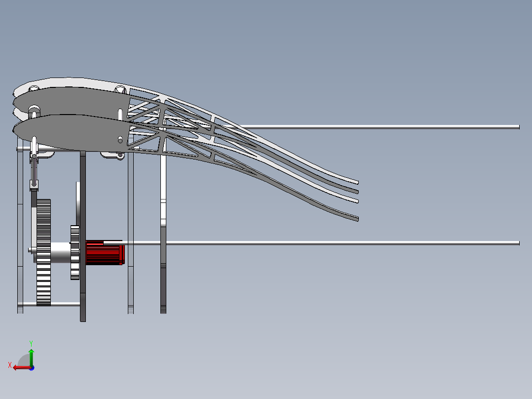Click the red X axis arrow of the triad
The height and width of the screenshot is (399, 532).
coord(21,367)
